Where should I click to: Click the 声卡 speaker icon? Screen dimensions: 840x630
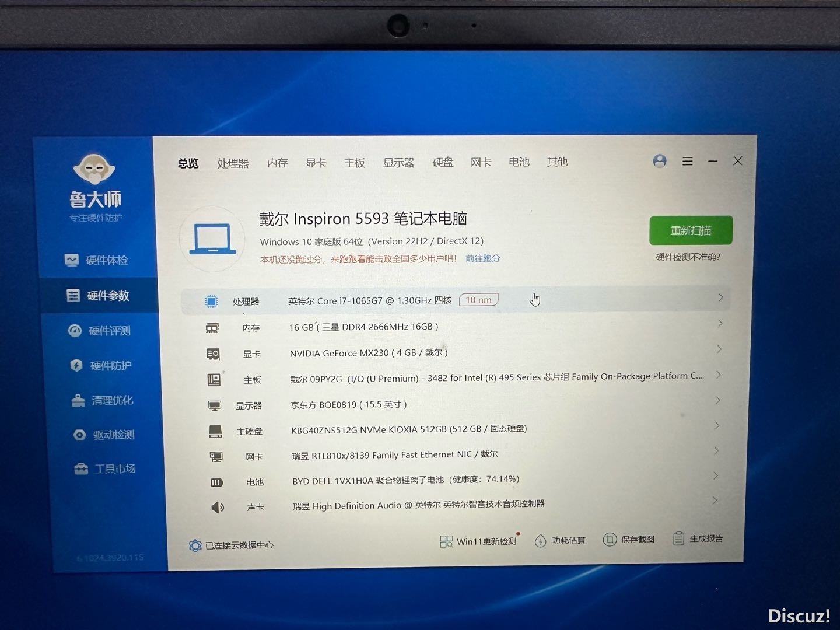[x=218, y=508]
